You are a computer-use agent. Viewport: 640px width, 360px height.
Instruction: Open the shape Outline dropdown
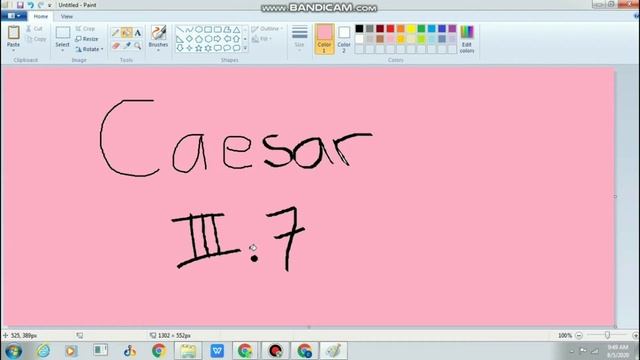pyautogui.click(x=267, y=29)
